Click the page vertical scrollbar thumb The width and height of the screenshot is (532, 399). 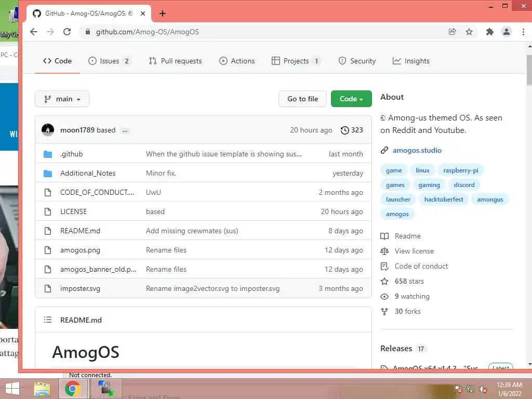[529, 70]
